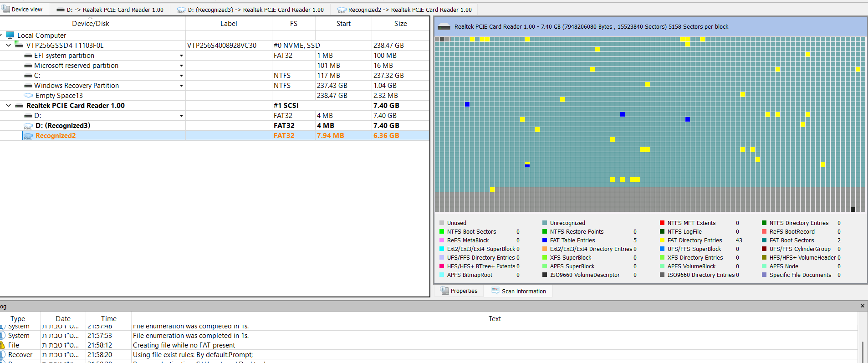This screenshot has height=363, width=868.
Task: Sort by the Device/Disk column header
Action: pos(91,24)
